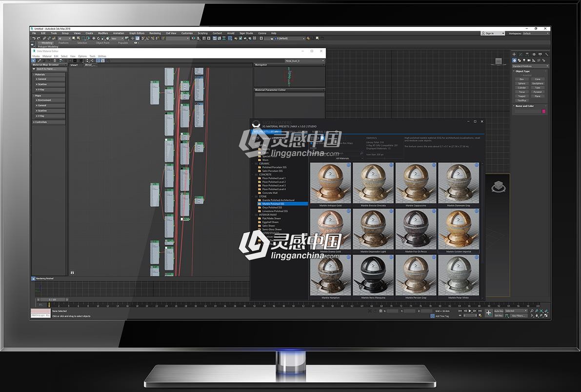
Task: Click the Box primitive button
Action: tap(521, 79)
